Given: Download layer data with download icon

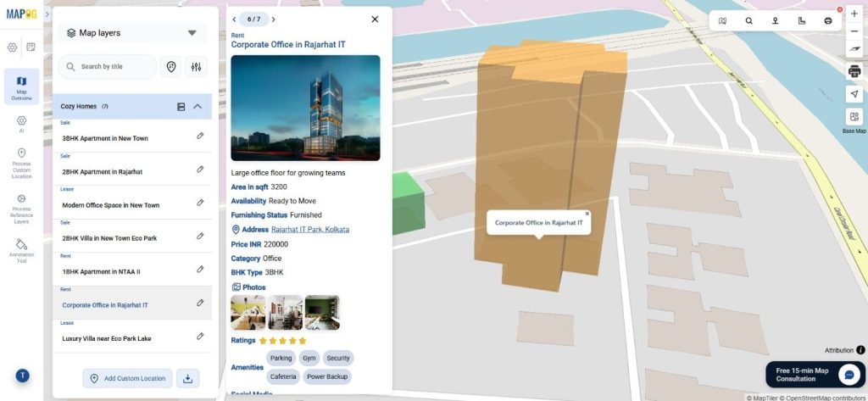Looking at the screenshot, I should [x=187, y=378].
